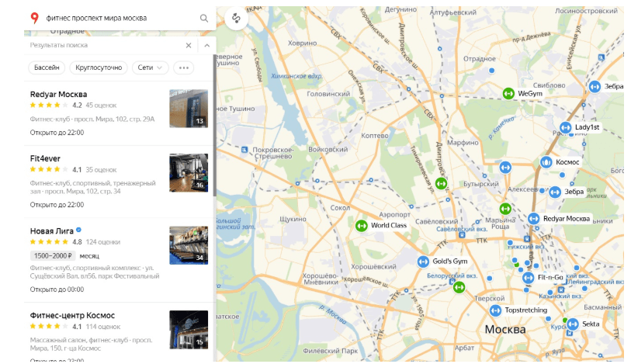Click the Открыто до 00:00 status

57,289
